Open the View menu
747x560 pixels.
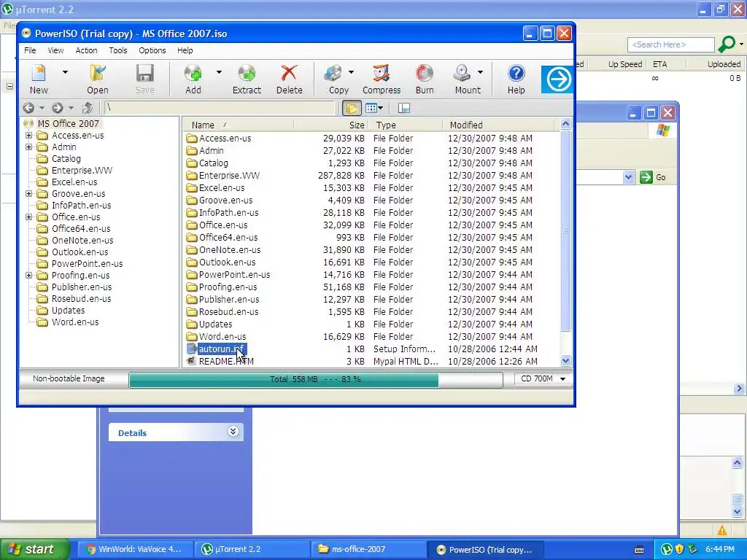55,50
